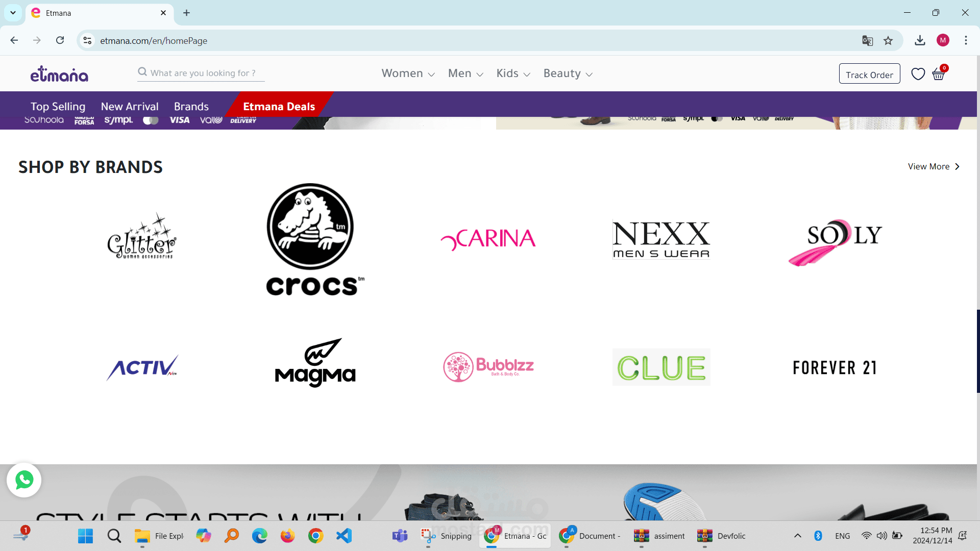Click the WhatsApp chat bubble
980x551 pixels.
pyautogui.click(x=24, y=480)
